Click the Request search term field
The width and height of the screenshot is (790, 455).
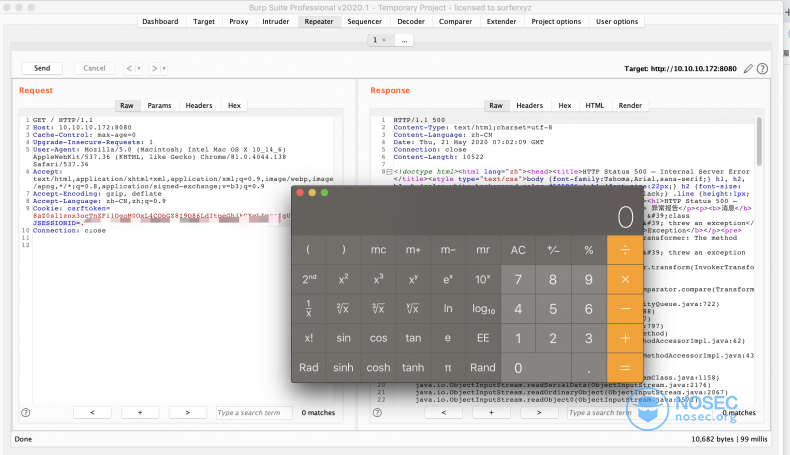click(x=254, y=413)
